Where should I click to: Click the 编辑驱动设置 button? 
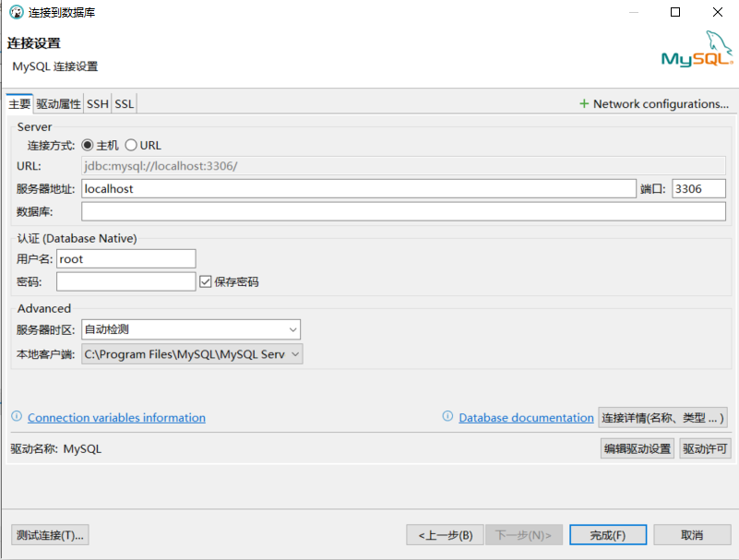tap(637, 449)
